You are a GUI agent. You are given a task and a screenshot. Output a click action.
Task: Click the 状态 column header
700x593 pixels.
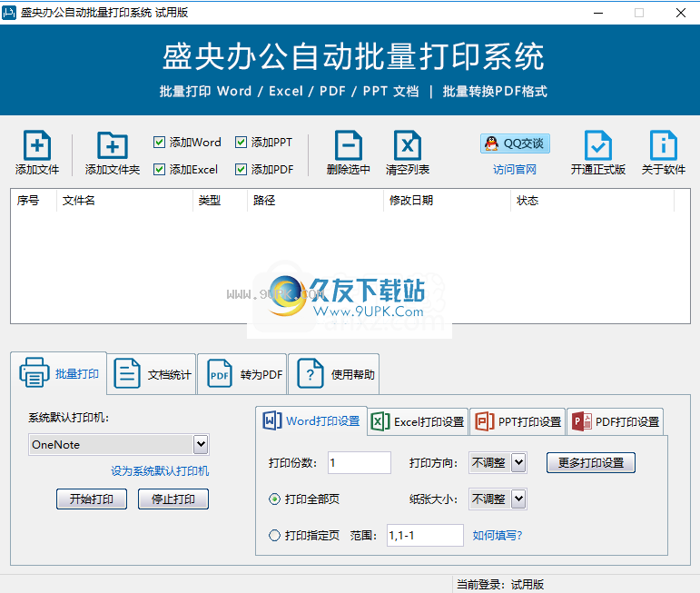pyautogui.click(x=592, y=201)
